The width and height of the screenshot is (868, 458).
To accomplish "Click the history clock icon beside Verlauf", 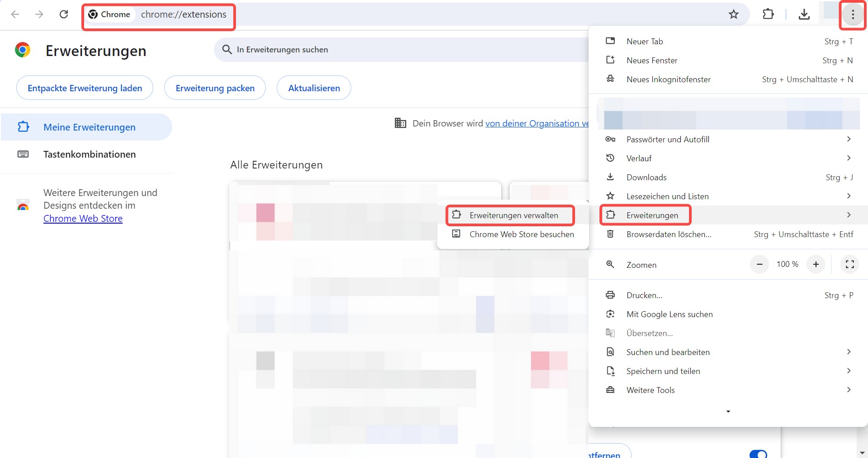I will point(610,158).
